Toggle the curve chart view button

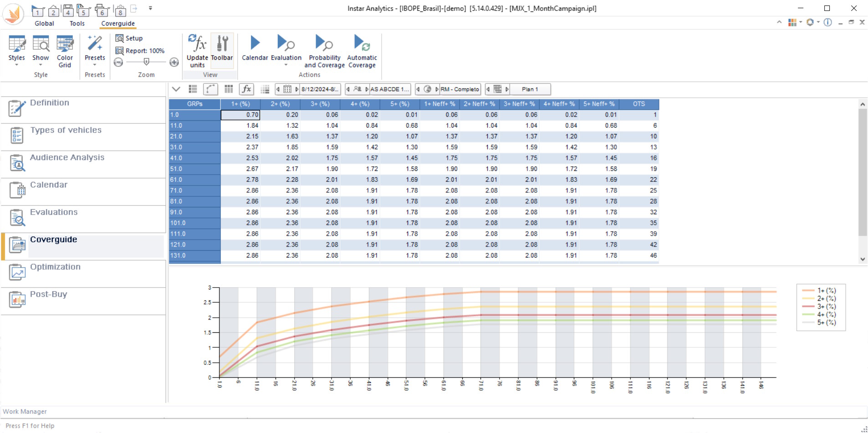[210, 89]
